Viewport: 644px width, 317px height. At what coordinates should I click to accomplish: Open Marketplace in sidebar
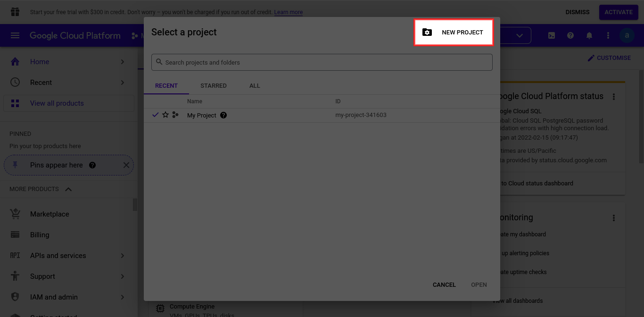point(50,214)
